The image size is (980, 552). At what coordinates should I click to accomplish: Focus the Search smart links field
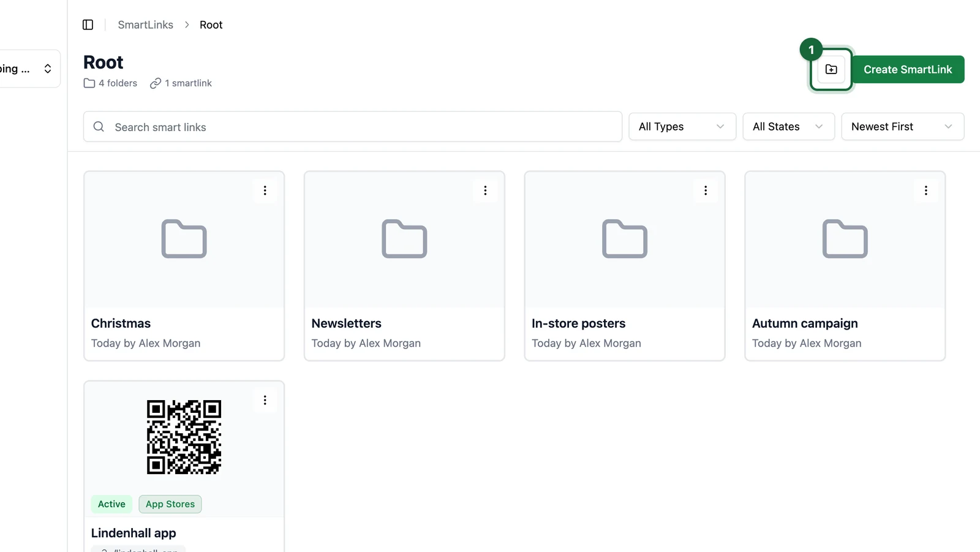[x=353, y=127]
